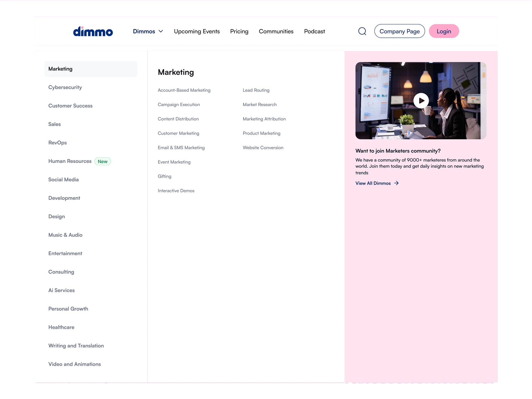
Task: Open the Lead Routing link
Action: (256, 90)
